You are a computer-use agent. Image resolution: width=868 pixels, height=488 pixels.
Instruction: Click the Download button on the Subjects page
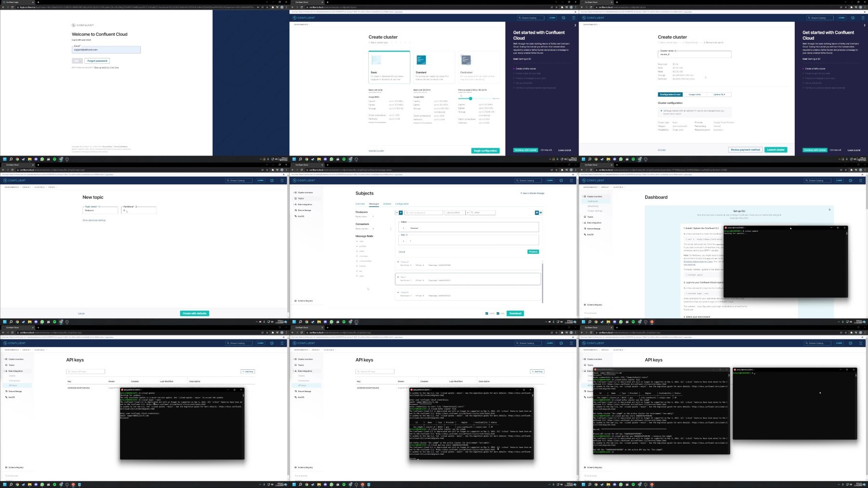click(x=515, y=313)
